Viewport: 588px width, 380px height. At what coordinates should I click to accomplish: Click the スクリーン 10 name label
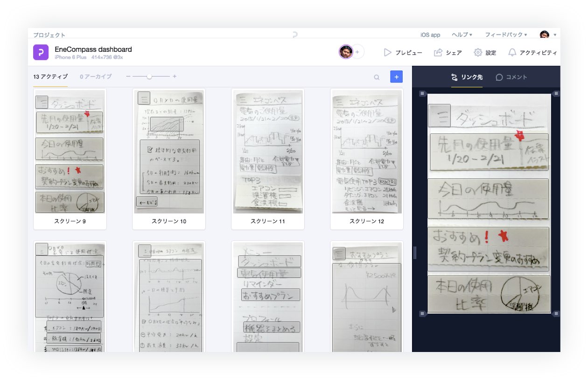pyautogui.click(x=169, y=221)
